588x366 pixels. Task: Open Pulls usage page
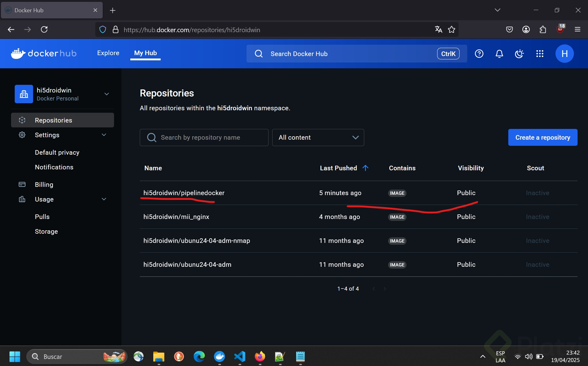point(42,217)
